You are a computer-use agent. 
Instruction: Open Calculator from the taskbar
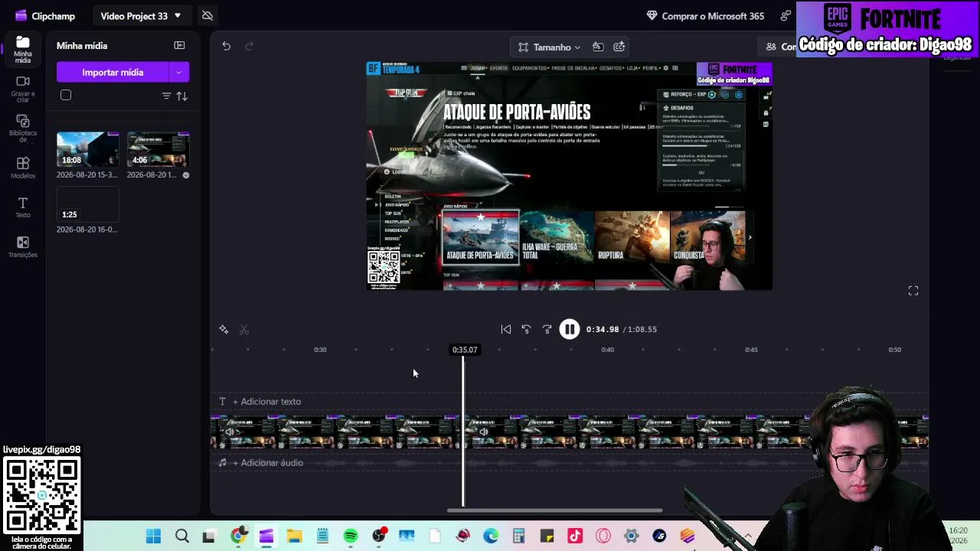pyautogui.click(x=518, y=536)
